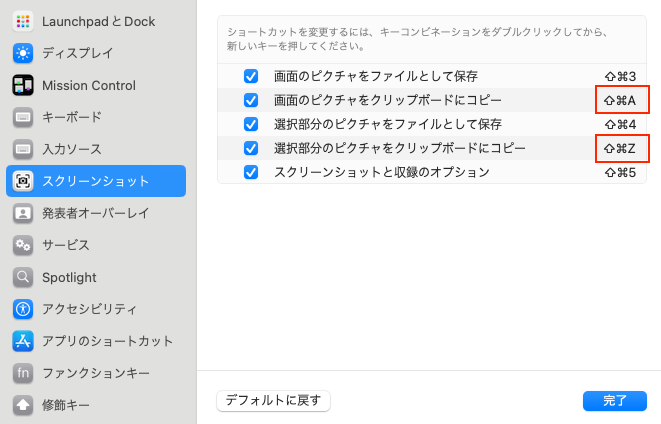Click the ディスプレイ sun icon
The image size is (661, 424).
click(24, 53)
